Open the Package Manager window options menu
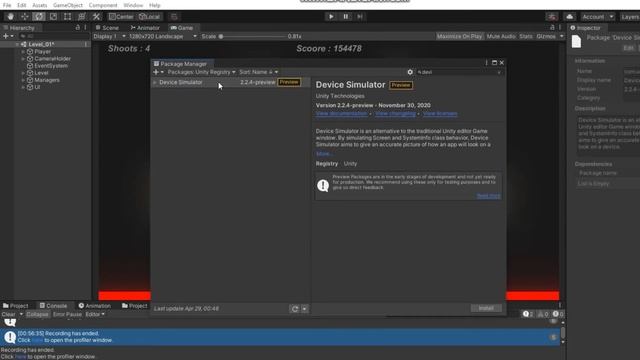 pyautogui.click(x=486, y=63)
